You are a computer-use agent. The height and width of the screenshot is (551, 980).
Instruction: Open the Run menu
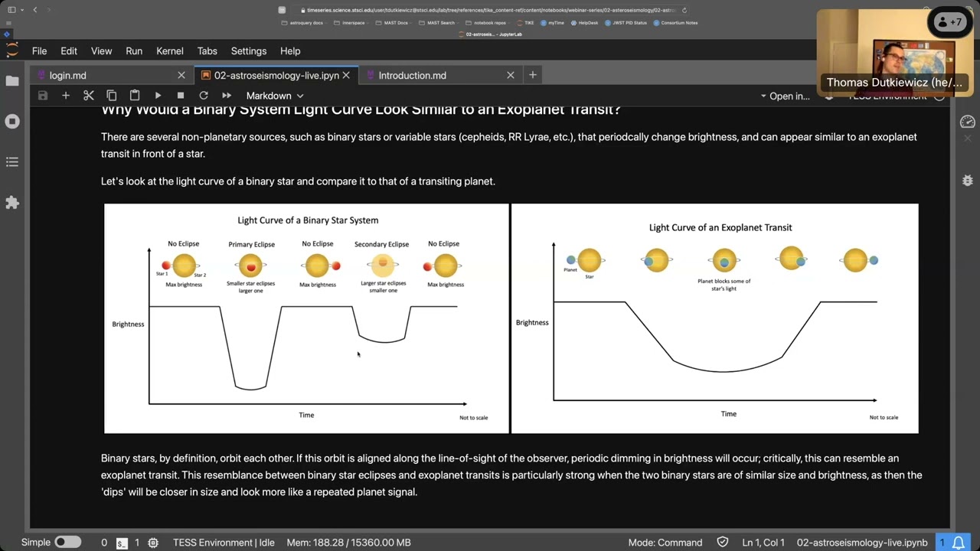click(134, 51)
